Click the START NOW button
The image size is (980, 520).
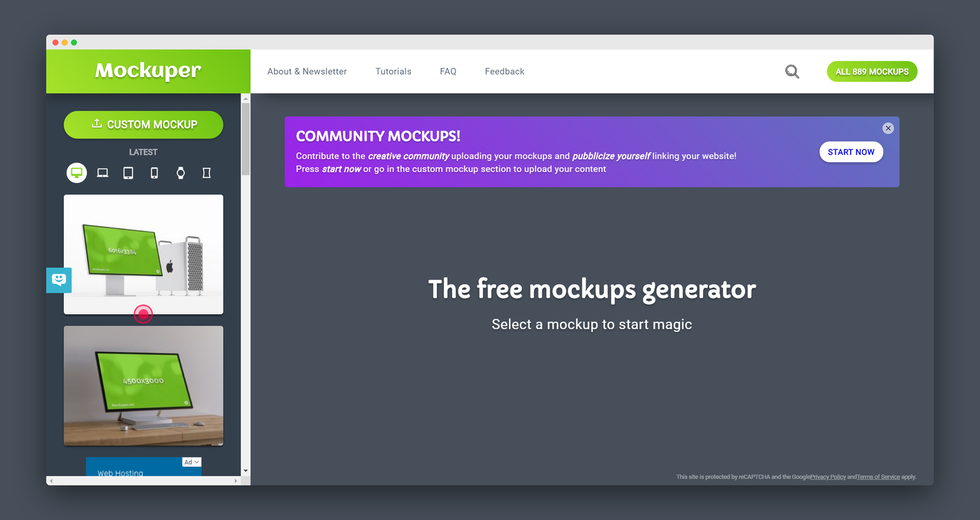(x=851, y=152)
